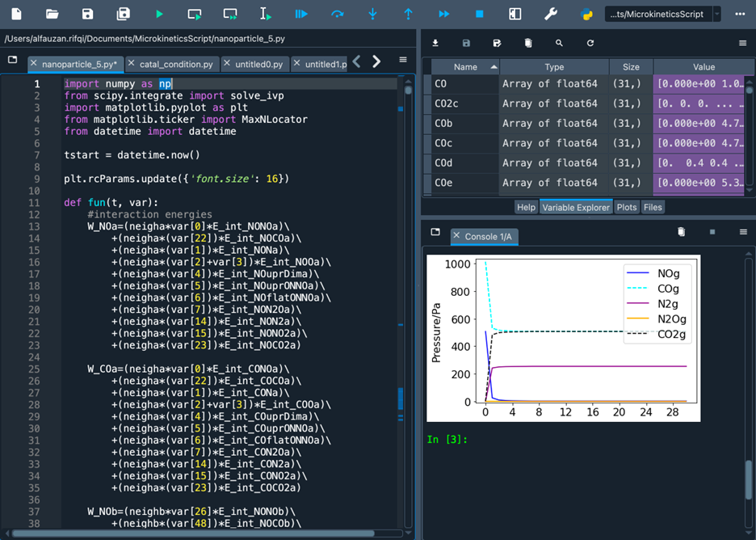
Task: Save all files
Action: (124, 14)
